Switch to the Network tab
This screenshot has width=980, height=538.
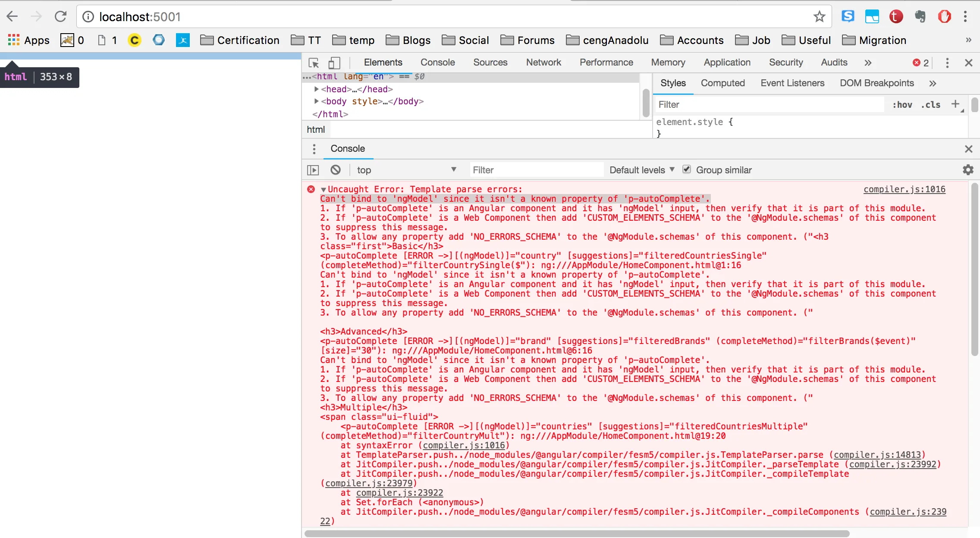tap(543, 63)
